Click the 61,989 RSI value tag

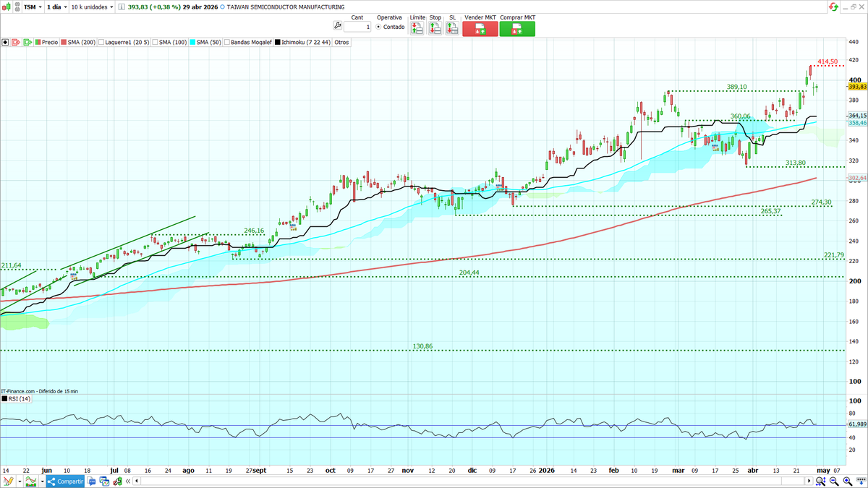point(857,424)
